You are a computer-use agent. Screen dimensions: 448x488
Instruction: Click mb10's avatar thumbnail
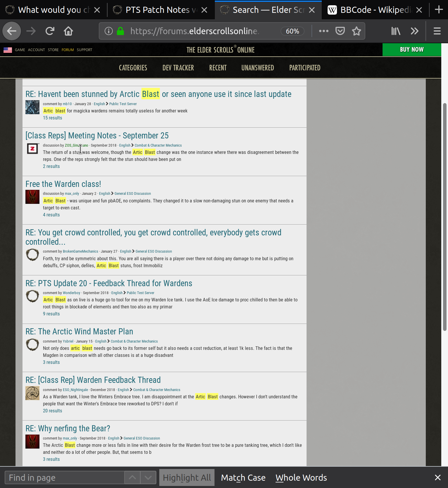coord(32,107)
